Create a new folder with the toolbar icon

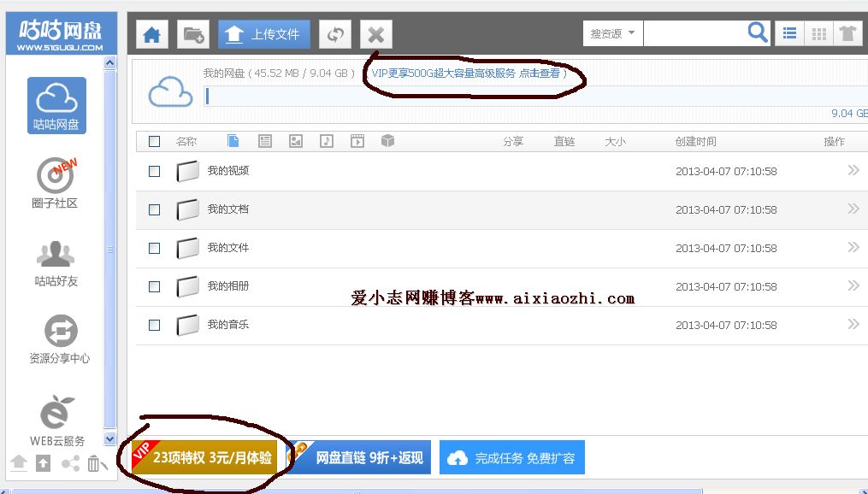[193, 35]
